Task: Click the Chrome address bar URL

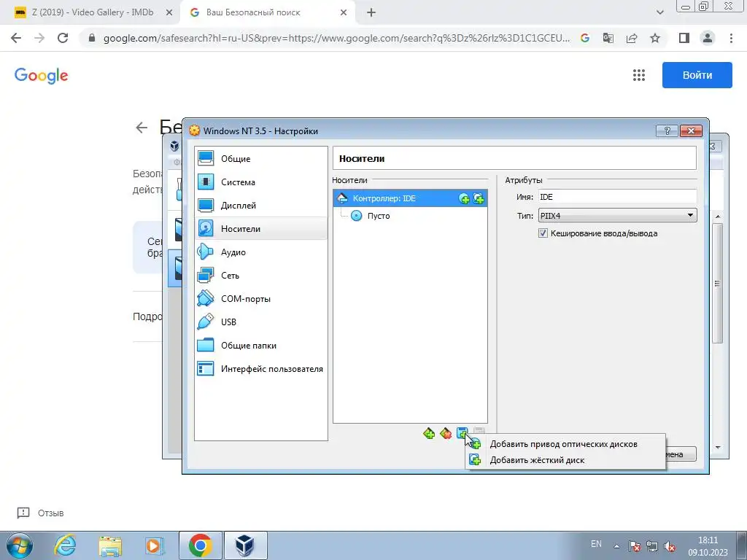Action: (x=336, y=39)
